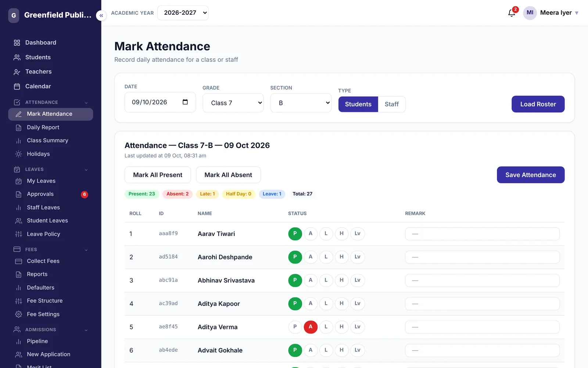The image size is (588, 368).
Task: Mark Aditya Verma as Present (P)
Action: (295, 327)
